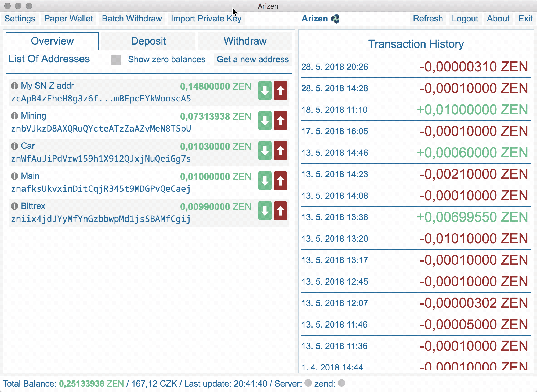This screenshot has height=392, width=537.
Task: Open the Settings menu
Action: point(20,19)
